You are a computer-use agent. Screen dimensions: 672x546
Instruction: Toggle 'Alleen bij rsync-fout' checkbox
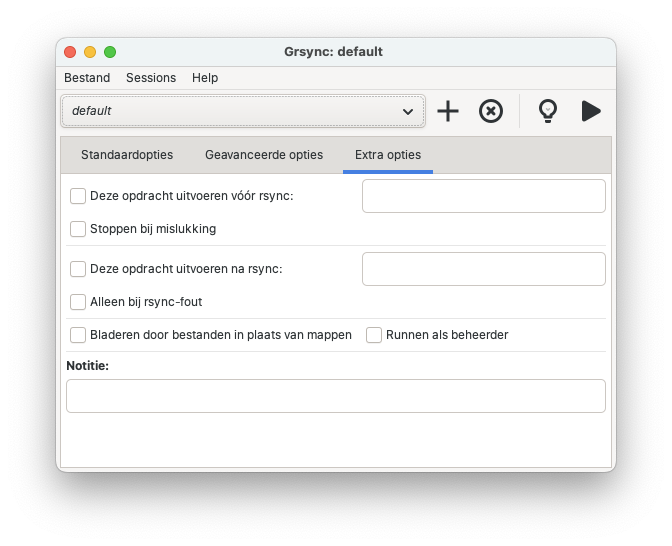78,302
